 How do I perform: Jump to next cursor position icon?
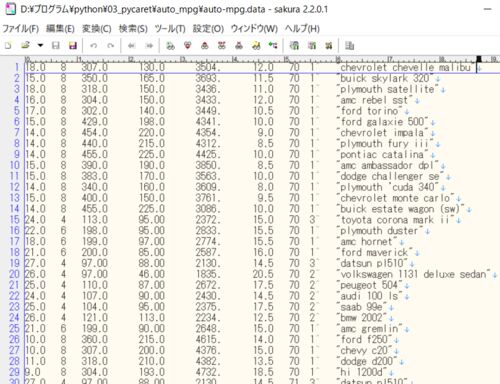(x=149, y=46)
